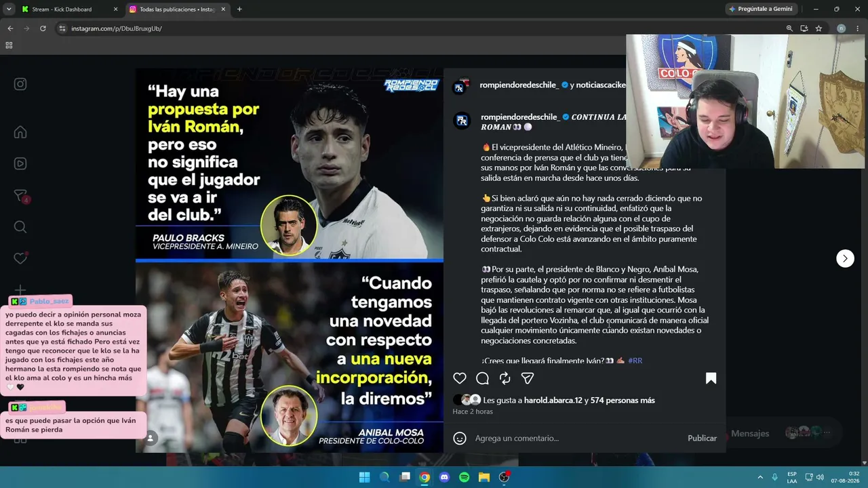The image size is (868, 488).
Task: Reload the Instagram page
Action: tap(43, 28)
